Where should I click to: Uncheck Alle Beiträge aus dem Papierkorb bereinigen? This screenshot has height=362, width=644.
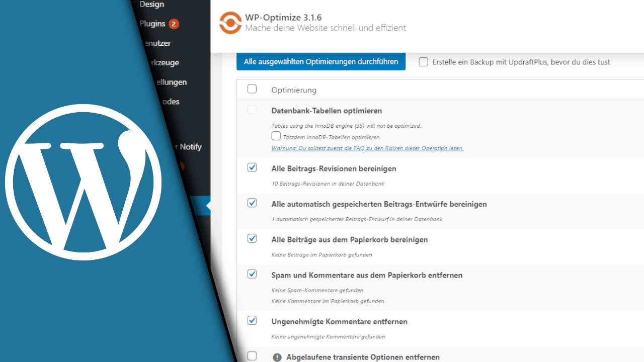[252, 238]
